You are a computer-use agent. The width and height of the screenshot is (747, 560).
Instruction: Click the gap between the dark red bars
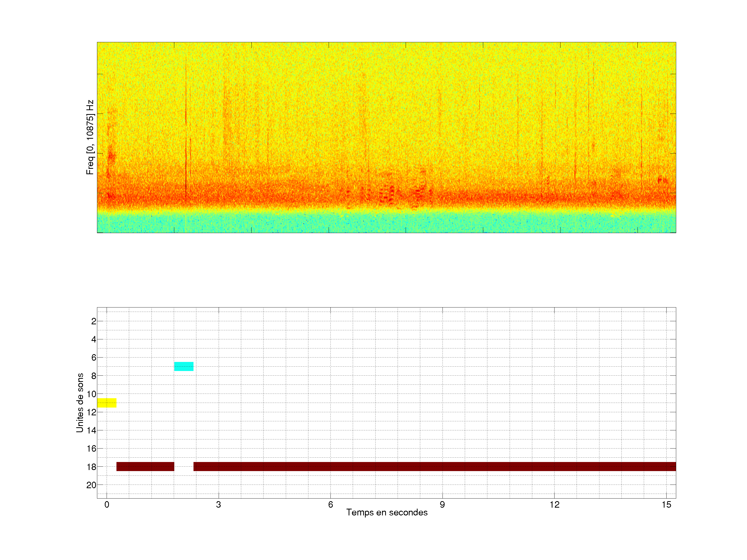184,466
